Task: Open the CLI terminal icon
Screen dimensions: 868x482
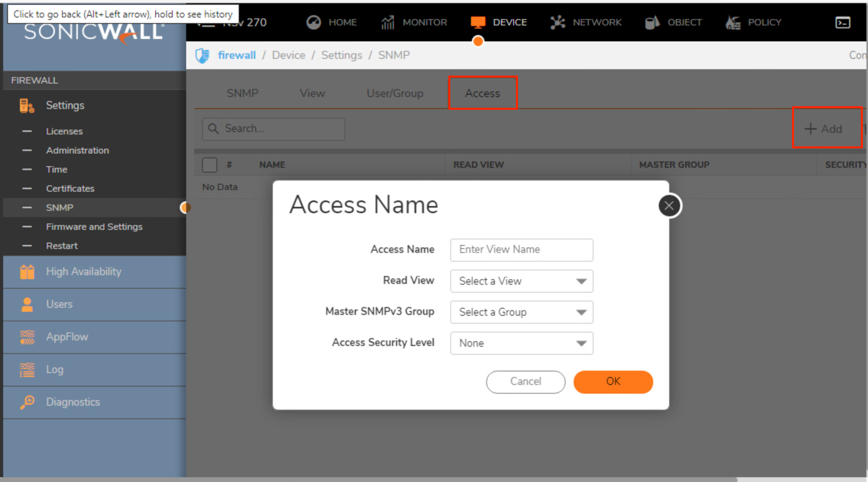Action: click(843, 22)
